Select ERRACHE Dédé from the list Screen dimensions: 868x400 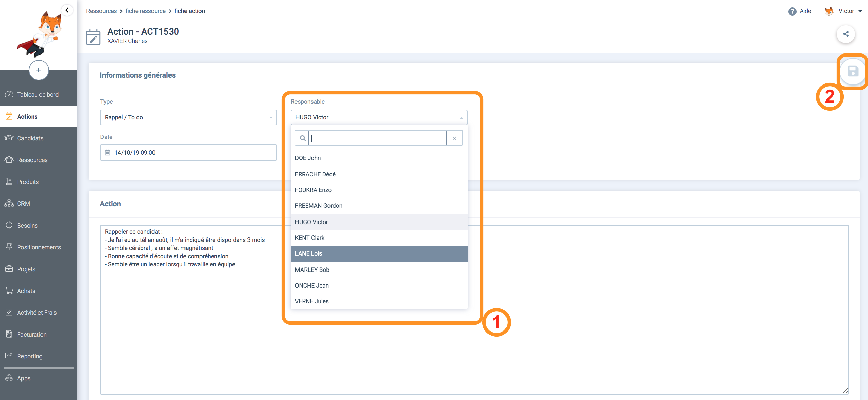[379, 174]
